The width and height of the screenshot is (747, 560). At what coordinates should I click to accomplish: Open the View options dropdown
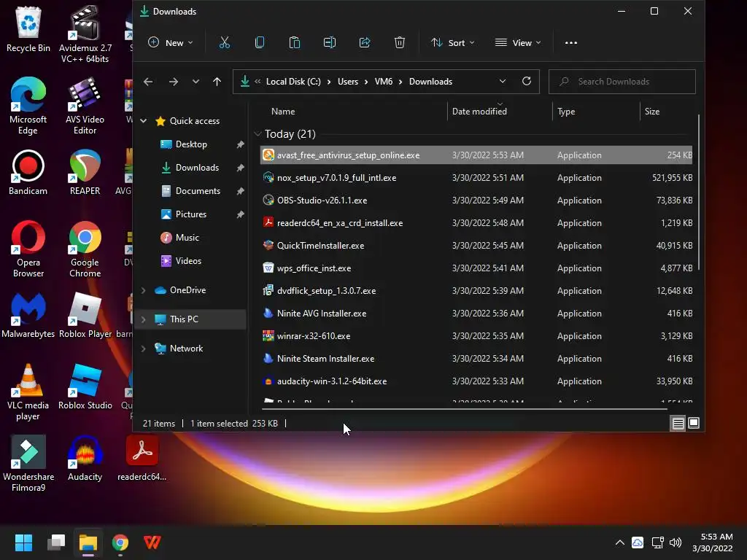tap(518, 43)
